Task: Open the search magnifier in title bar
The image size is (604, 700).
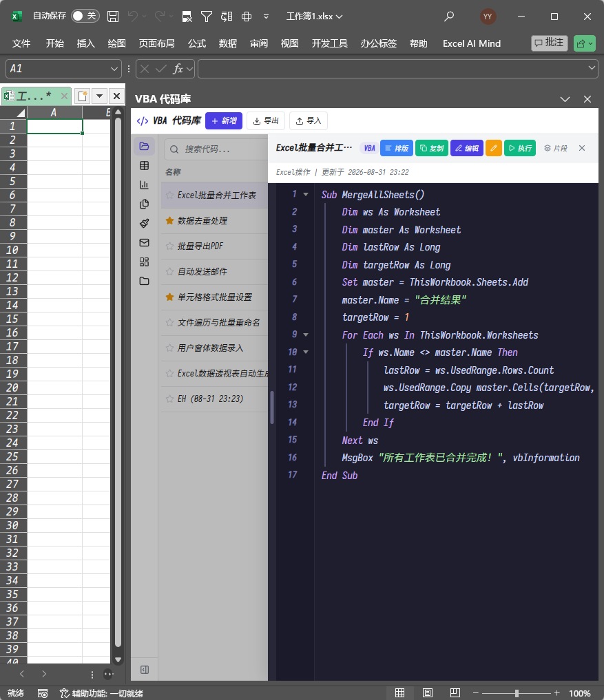Action: 449,17
